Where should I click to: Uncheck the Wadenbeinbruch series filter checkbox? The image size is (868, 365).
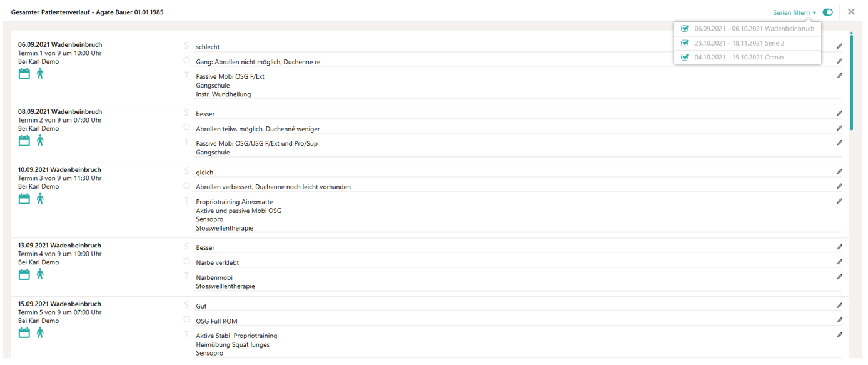coord(685,29)
